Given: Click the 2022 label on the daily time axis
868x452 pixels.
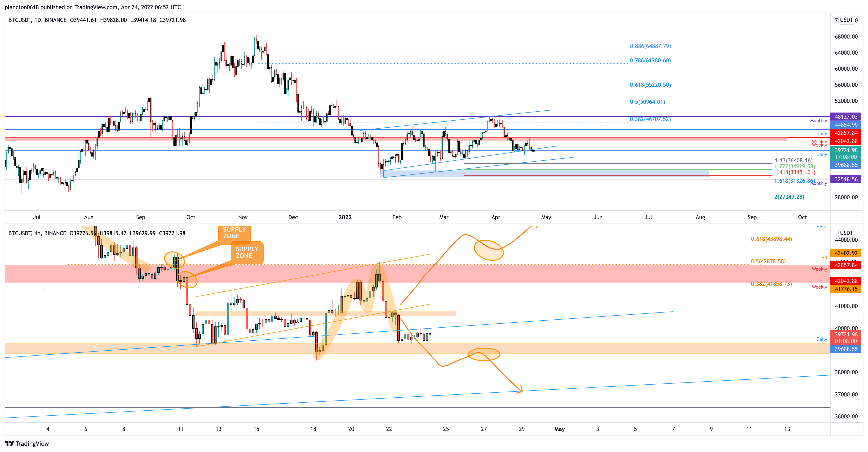Looking at the screenshot, I should 345,217.
